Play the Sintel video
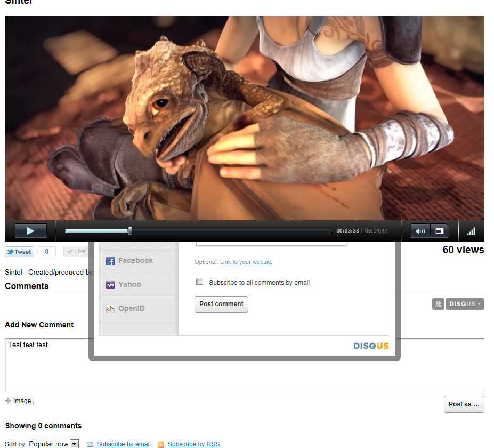 click(31, 231)
